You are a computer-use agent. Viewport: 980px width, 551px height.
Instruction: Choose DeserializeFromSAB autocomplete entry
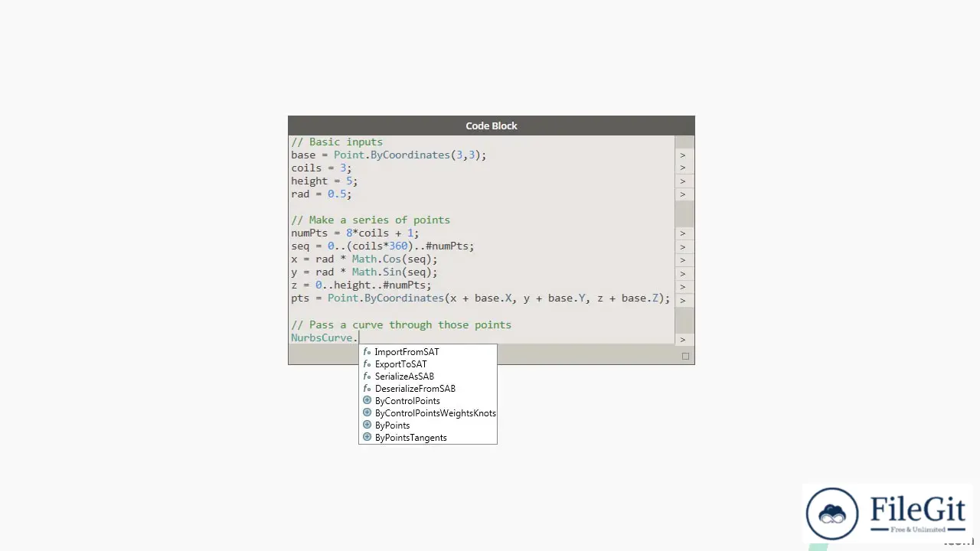click(x=415, y=389)
